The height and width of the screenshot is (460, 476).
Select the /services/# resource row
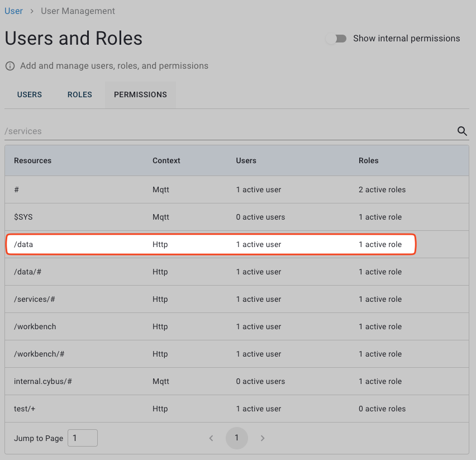pos(211,299)
